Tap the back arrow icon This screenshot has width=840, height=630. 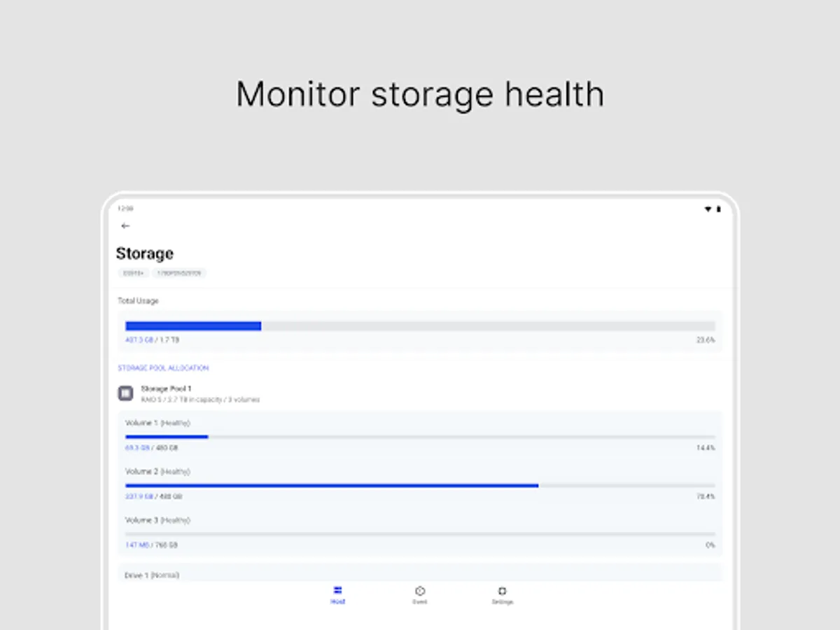[125, 225]
